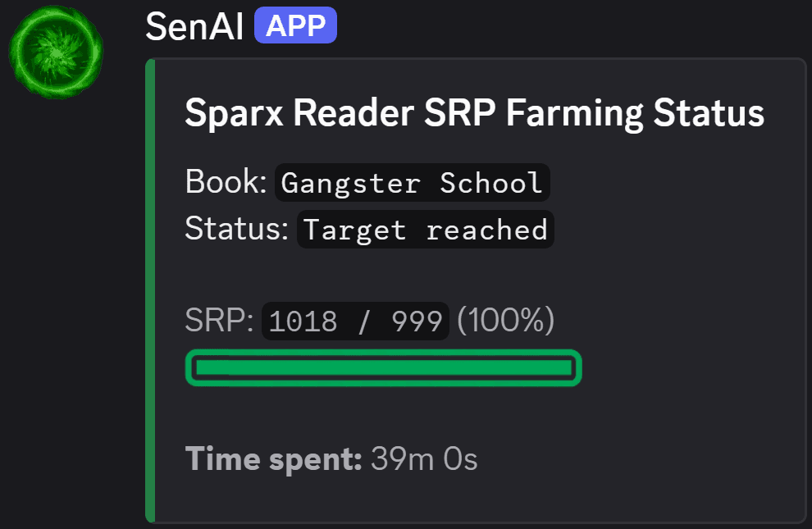The image size is (812, 529).
Task: Click the swirling green orb image
Action: point(54,52)
